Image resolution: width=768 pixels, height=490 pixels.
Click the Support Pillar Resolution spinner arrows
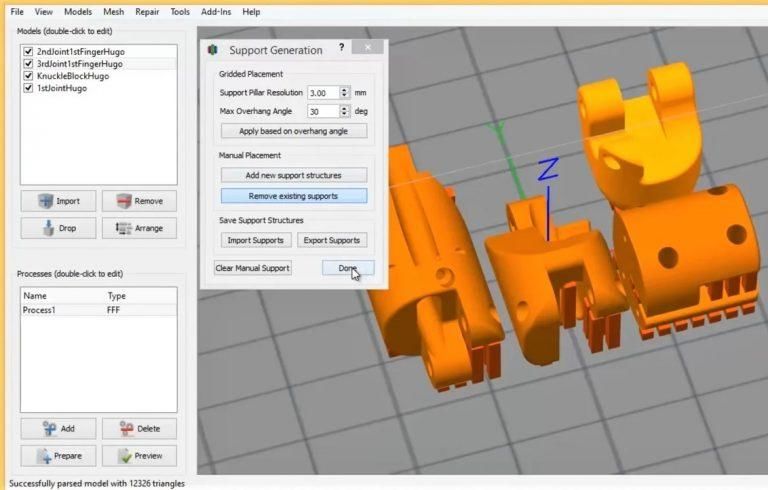click(345, 93)
